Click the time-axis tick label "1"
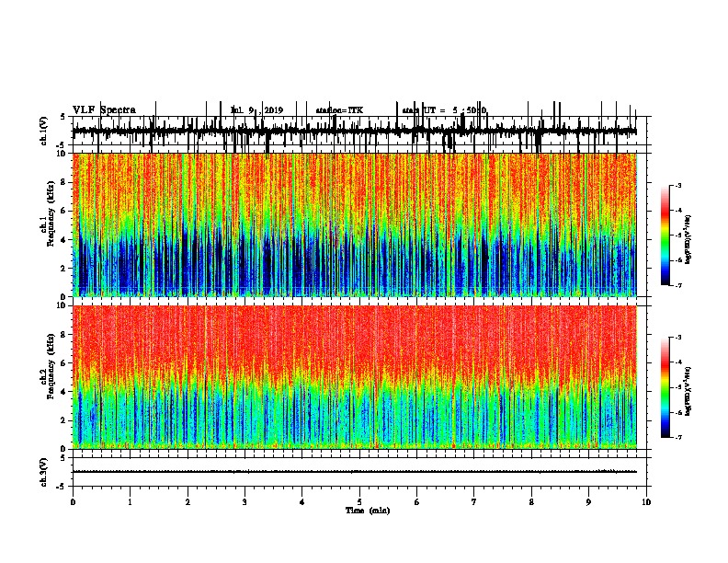This screenshot has width=728, height=563. point(130,502)
